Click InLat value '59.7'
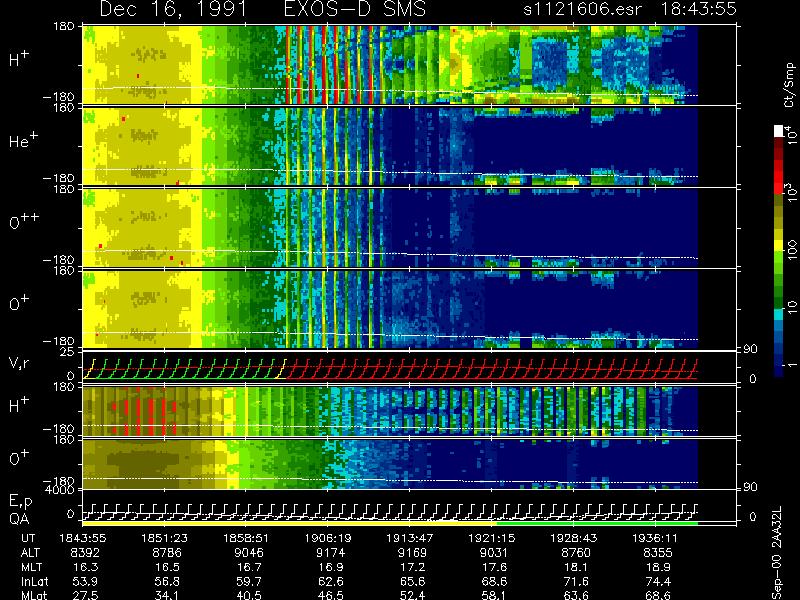800x600 pixels. (x=249, y=581)
